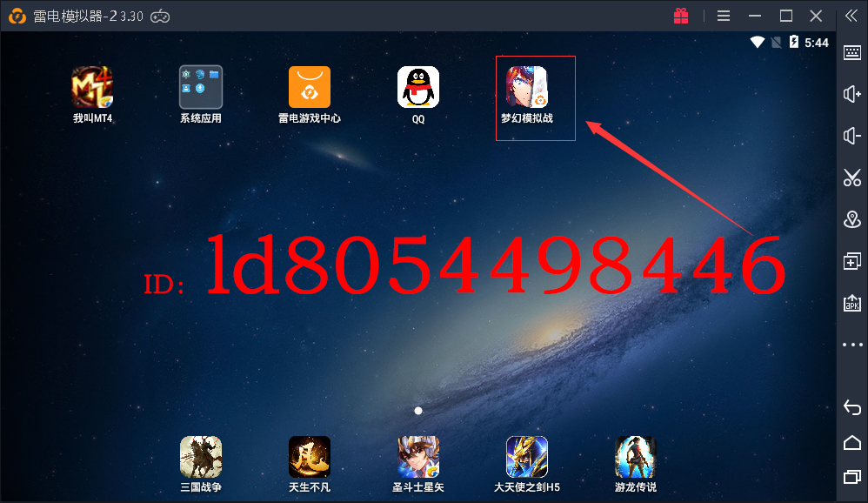This screenshot has height=503, width=868.
Task: Open the emulator hamburger menu
Action: 724,16
